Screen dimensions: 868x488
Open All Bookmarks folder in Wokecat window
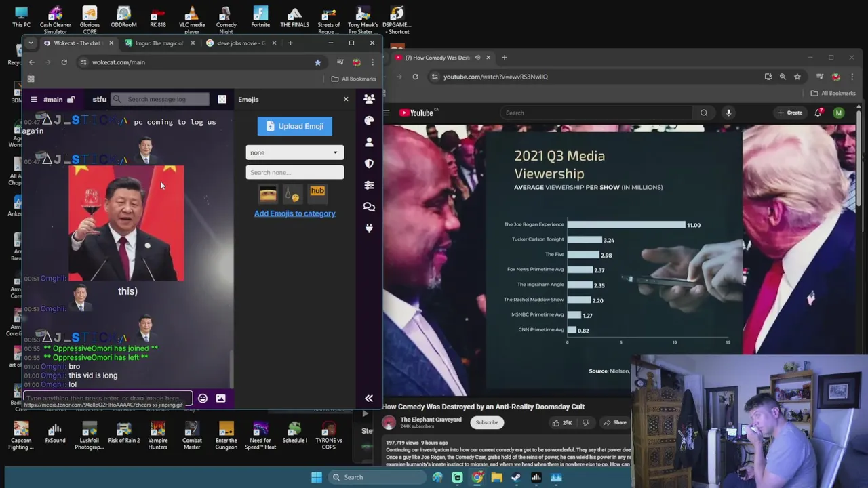pos(353,79)
